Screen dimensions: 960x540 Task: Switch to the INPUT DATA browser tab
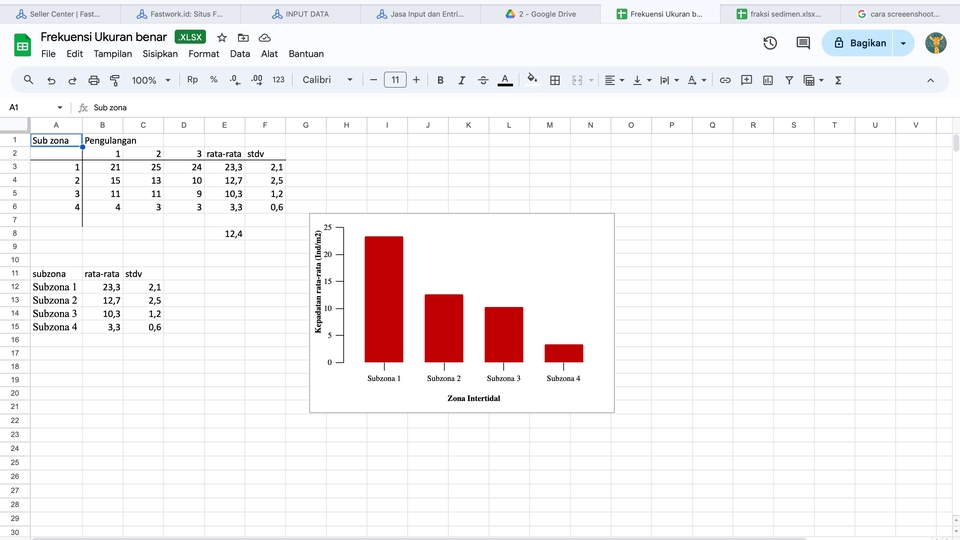(300, 13)
